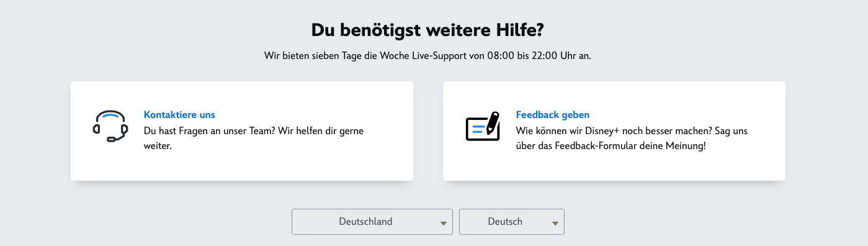The image size is (868, 246).
Task: Select the white feedback card background
Action: click(614, 131)
